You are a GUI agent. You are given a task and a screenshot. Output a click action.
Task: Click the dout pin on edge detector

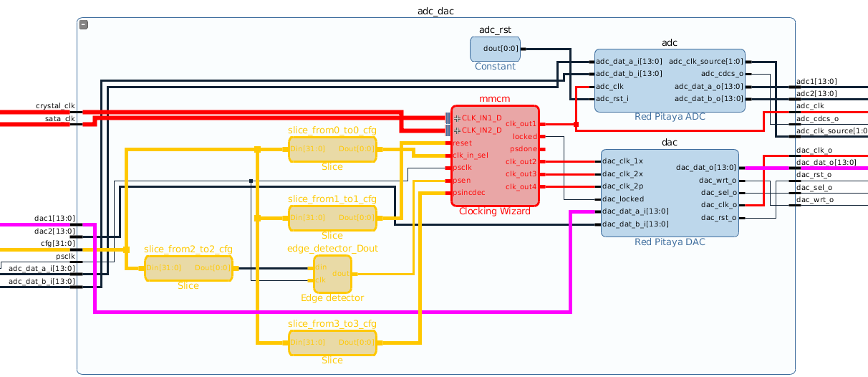point(341,274)
